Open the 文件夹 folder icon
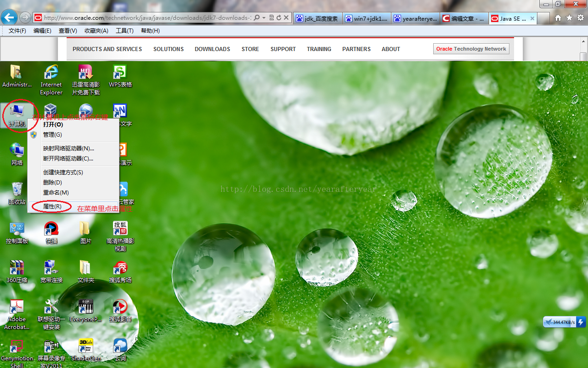 pos(85,271)
